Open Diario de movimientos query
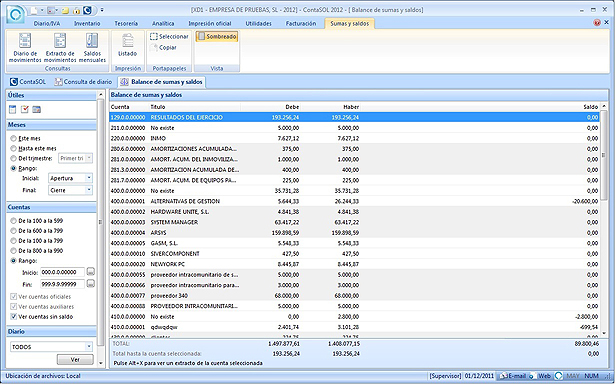Screen dimensions: 615x384 click(25, 48)
